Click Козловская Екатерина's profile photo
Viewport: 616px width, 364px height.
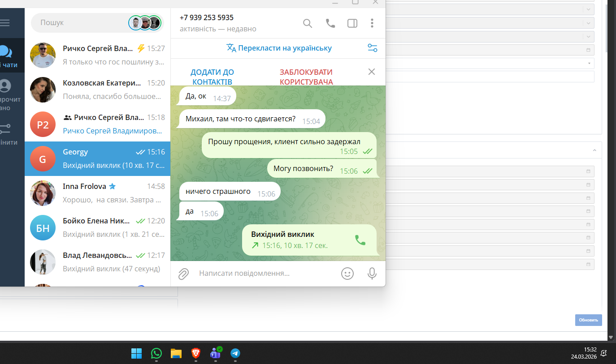pos(43,90)
